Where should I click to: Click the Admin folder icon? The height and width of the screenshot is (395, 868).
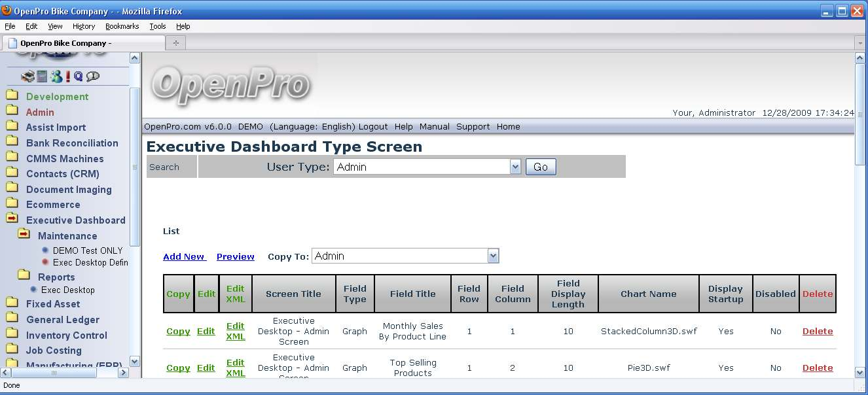point(12,111)
